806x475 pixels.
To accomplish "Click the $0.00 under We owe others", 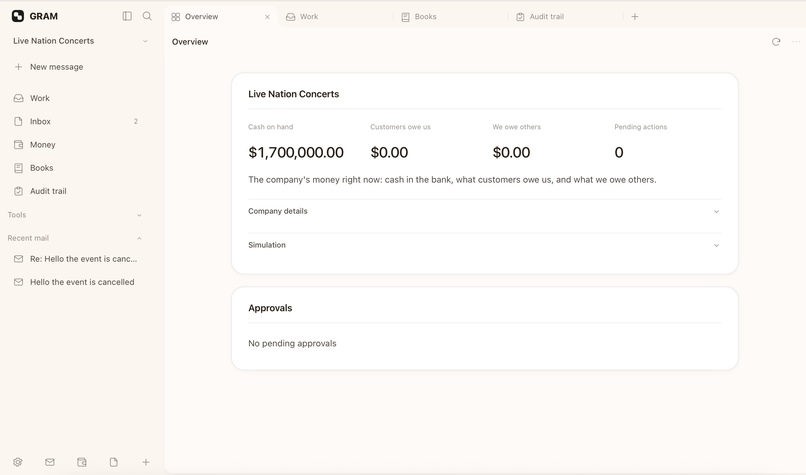I will coord(511,152).
